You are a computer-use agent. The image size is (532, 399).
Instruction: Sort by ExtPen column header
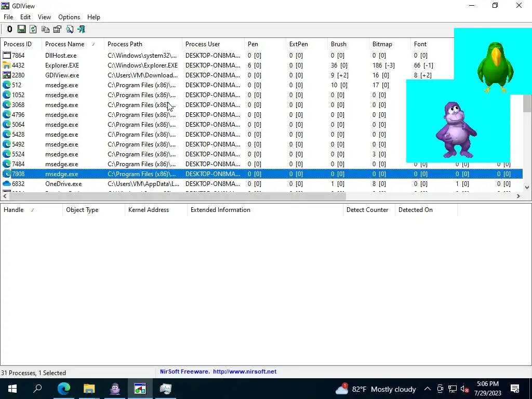pos(307,44)
